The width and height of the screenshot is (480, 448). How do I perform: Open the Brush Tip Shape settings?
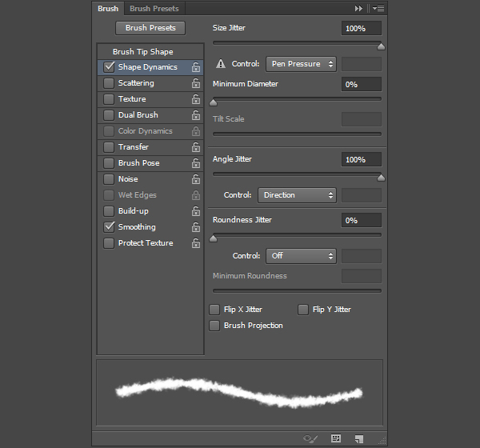pyautogui.click(x=142, y=52)
